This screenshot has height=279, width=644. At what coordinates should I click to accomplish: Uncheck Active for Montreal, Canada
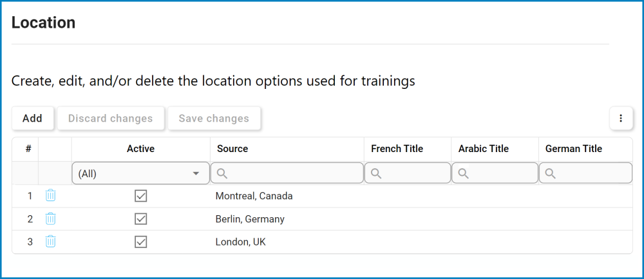click(141, 196)
